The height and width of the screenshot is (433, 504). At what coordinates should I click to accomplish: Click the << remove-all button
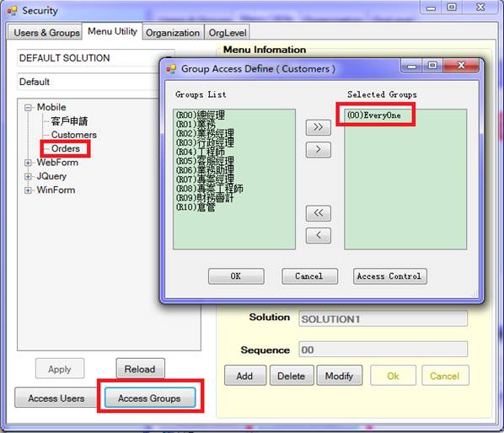[319, 213]
